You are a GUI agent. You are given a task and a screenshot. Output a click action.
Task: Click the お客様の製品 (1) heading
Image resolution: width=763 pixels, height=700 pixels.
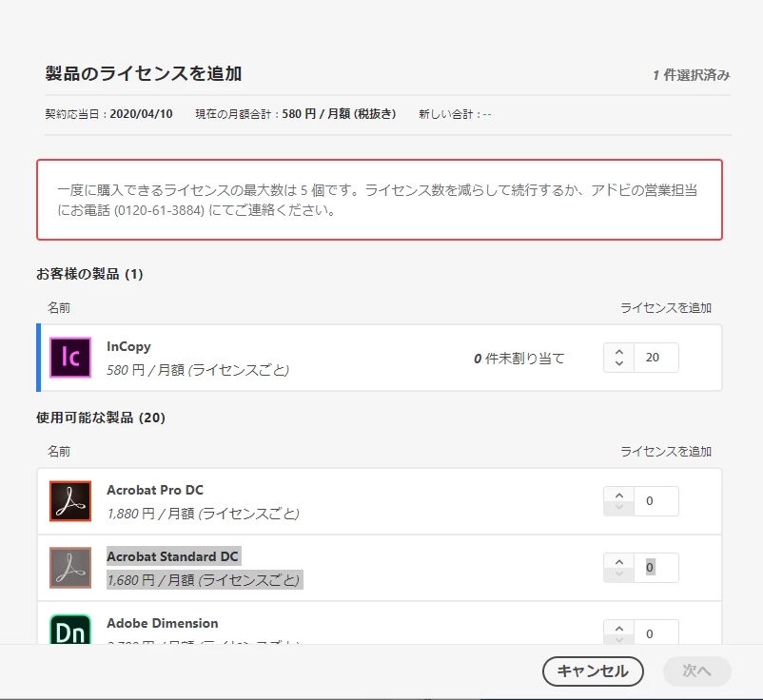click(89, 274)
